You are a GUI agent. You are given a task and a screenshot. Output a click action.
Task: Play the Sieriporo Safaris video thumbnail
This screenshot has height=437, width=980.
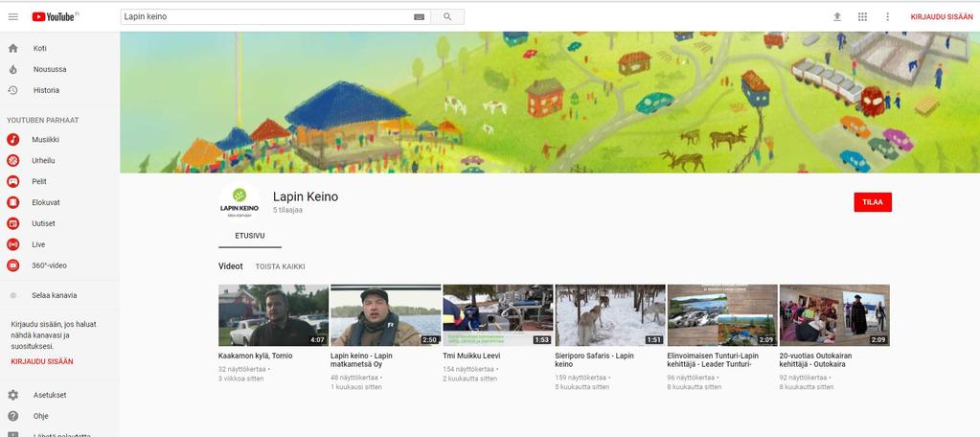(x=610, y=315)
